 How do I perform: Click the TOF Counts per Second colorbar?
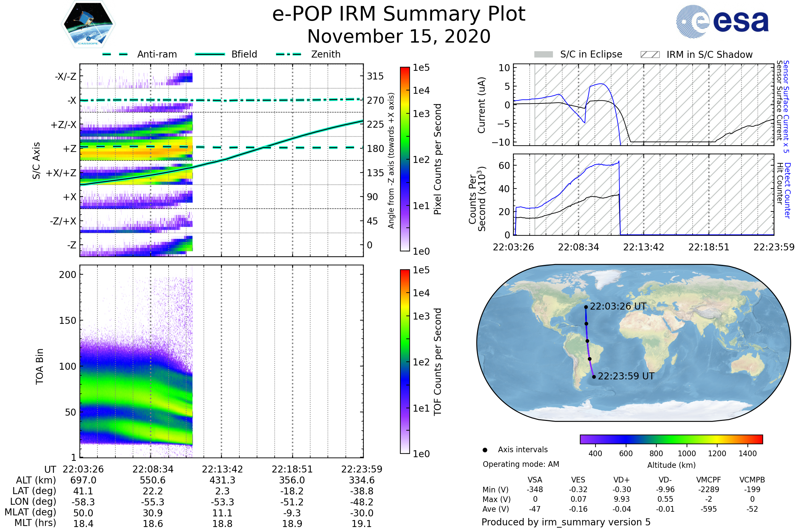(405, 362)
